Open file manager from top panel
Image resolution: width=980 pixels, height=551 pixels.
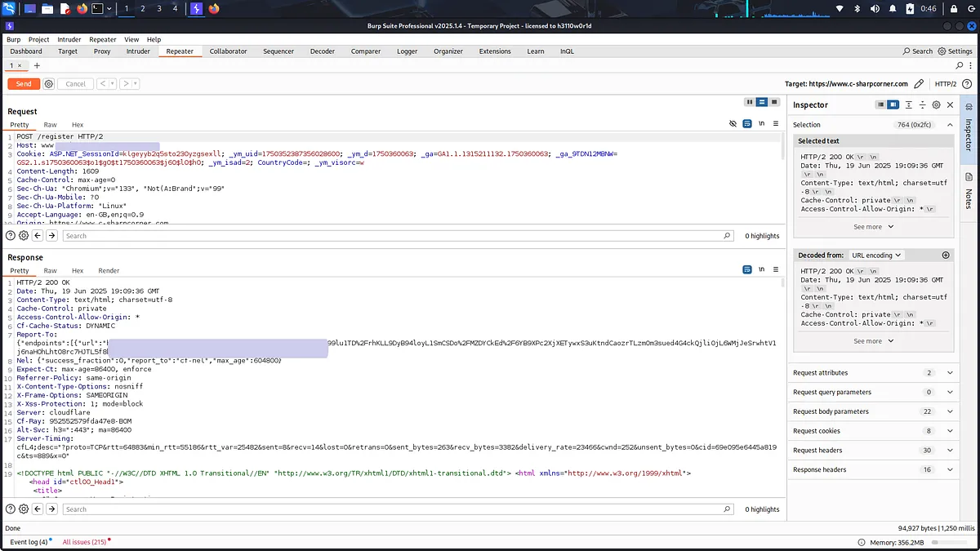pos(47,9)
